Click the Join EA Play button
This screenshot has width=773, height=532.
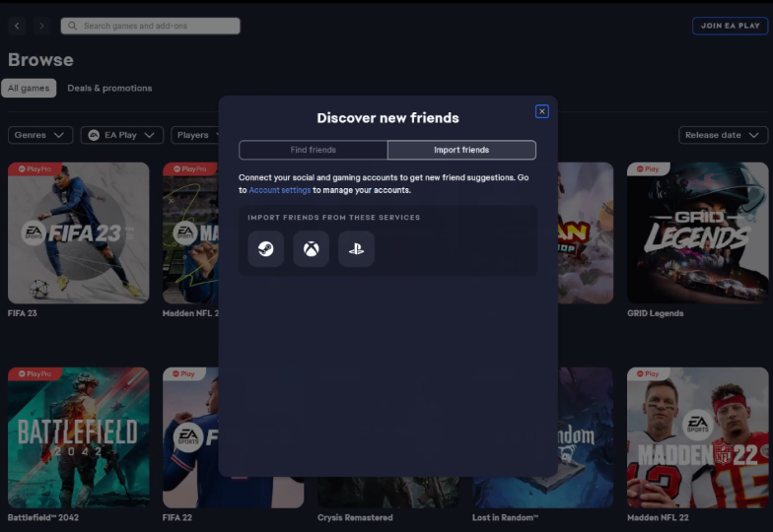(x=730, y=26)
